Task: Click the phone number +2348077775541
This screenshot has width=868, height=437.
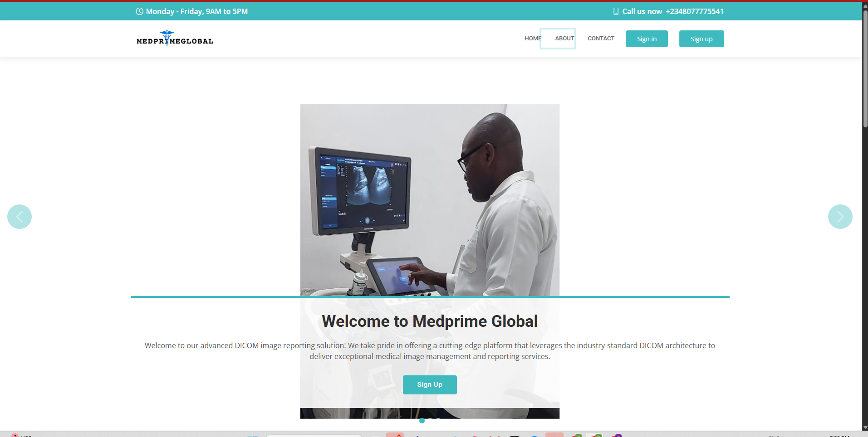Action: click(x=694, y=11)
